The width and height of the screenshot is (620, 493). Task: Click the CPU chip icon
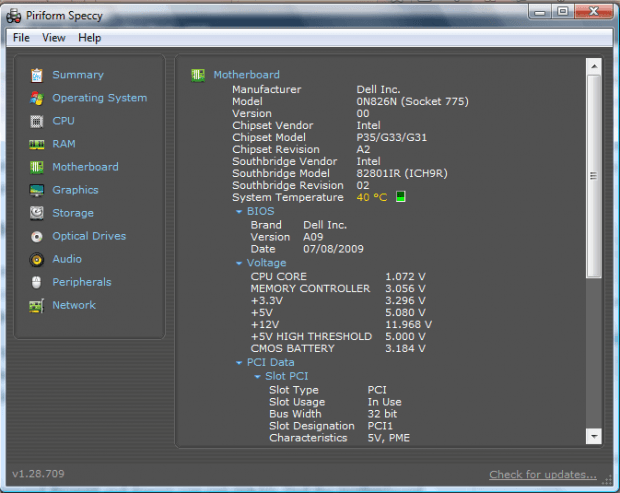click(37, 121)
